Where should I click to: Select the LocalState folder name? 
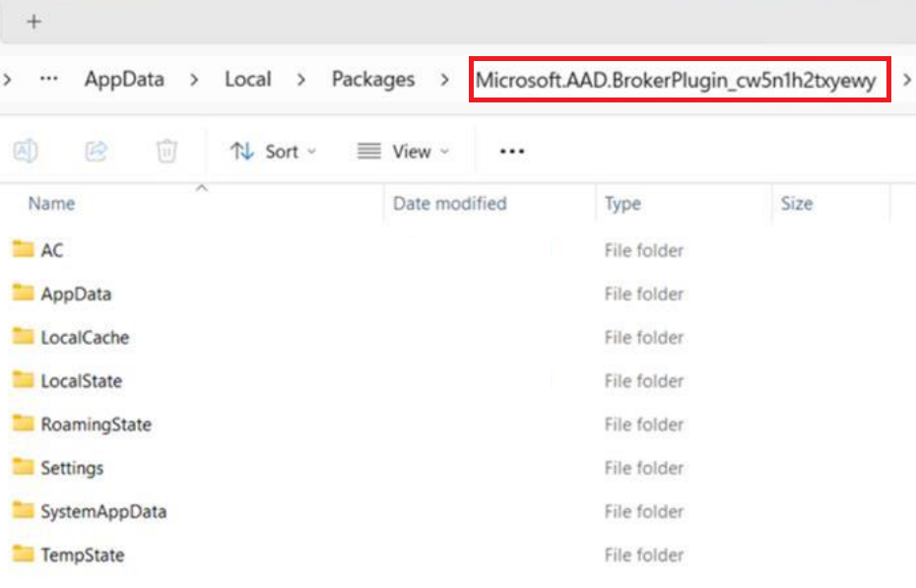pos(82,381)
